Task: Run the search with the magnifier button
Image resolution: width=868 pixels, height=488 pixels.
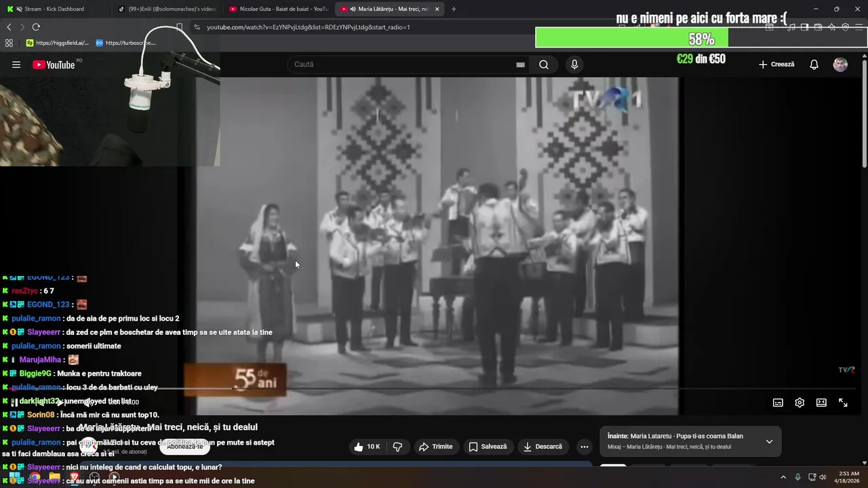Action: pyautogui.click(x=544, y=64)
